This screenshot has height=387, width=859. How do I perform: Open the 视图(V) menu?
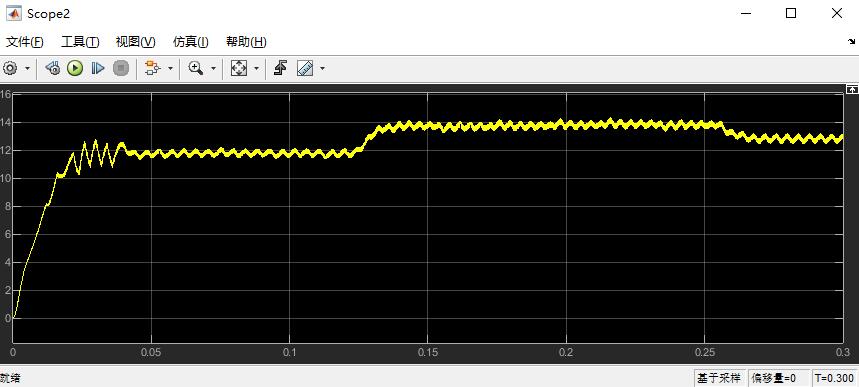point(135,42)
